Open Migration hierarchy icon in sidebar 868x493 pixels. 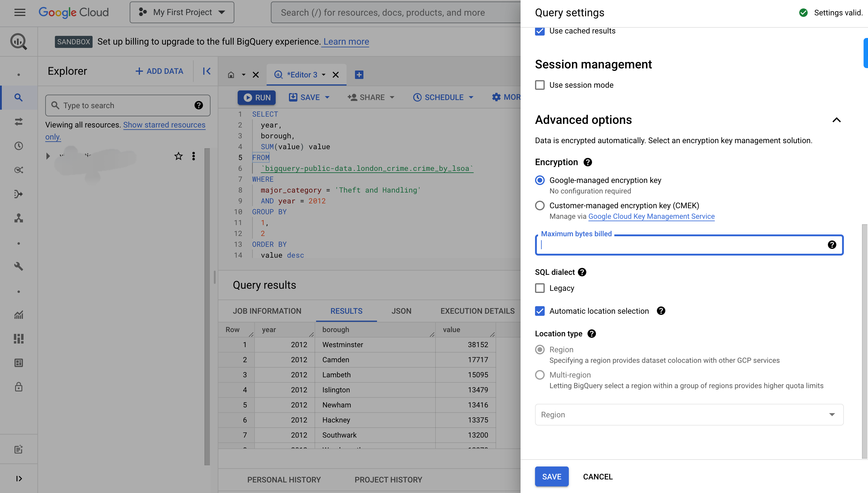(19, 218)
